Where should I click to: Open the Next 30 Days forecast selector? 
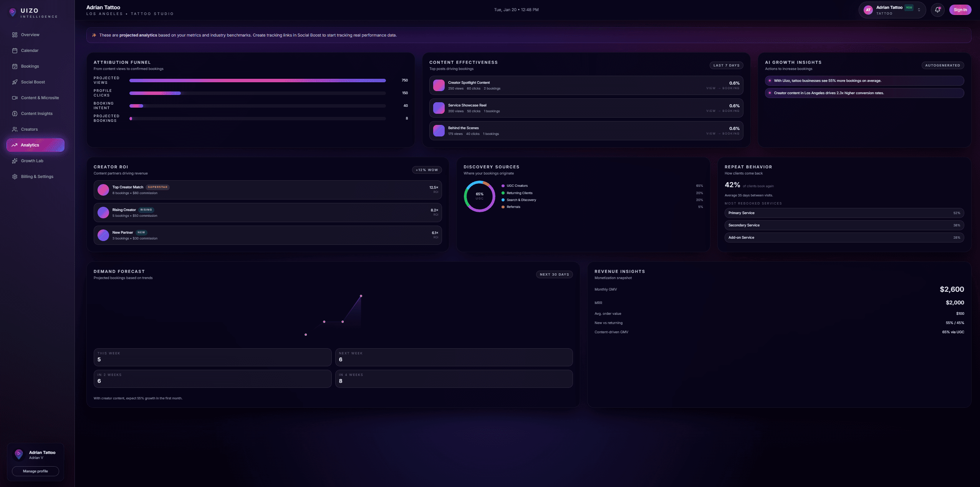(555, 274)
